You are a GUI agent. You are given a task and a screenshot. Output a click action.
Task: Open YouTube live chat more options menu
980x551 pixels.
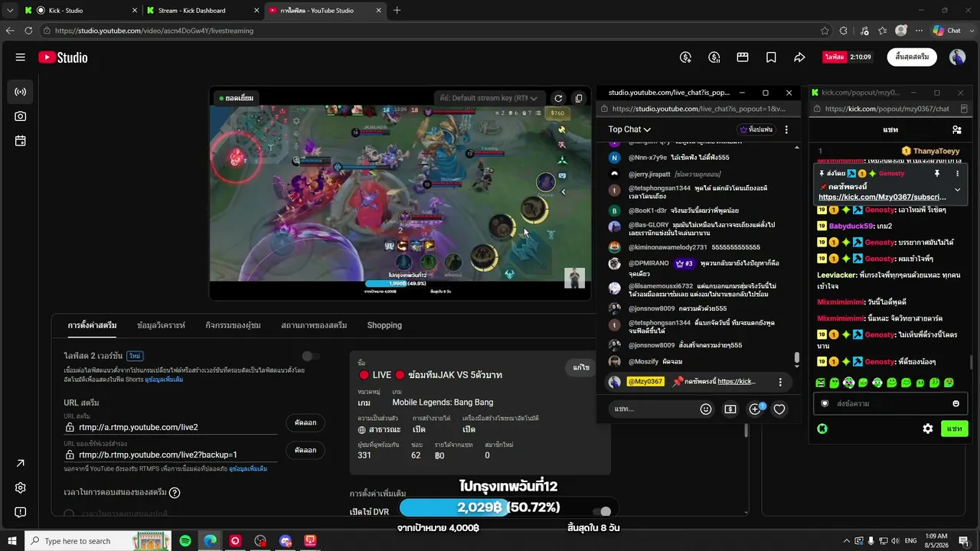[786, 129]
